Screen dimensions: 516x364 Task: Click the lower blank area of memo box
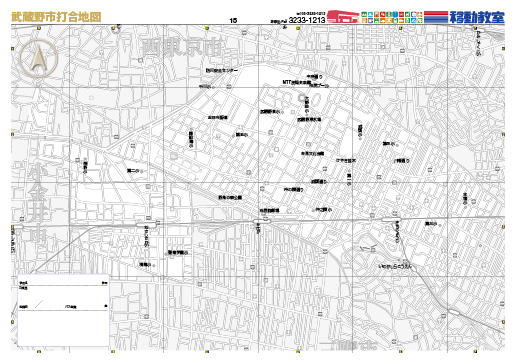pos(63,328)
